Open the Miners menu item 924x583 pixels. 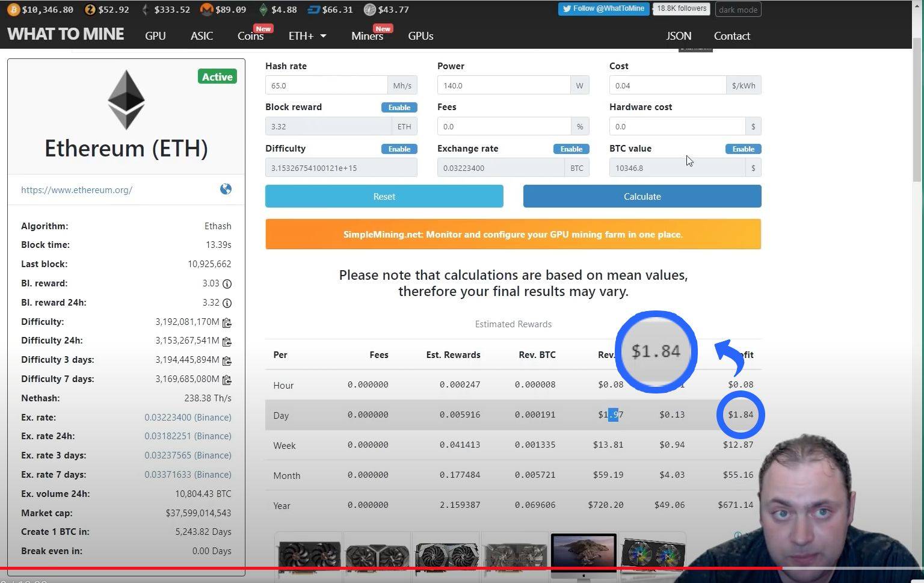coord(367,36)
